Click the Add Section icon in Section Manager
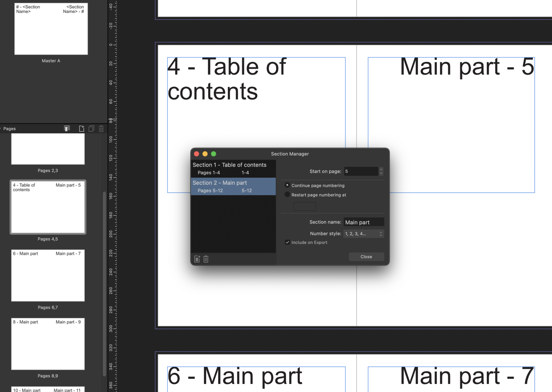The image size is (552, 392). 197,259
